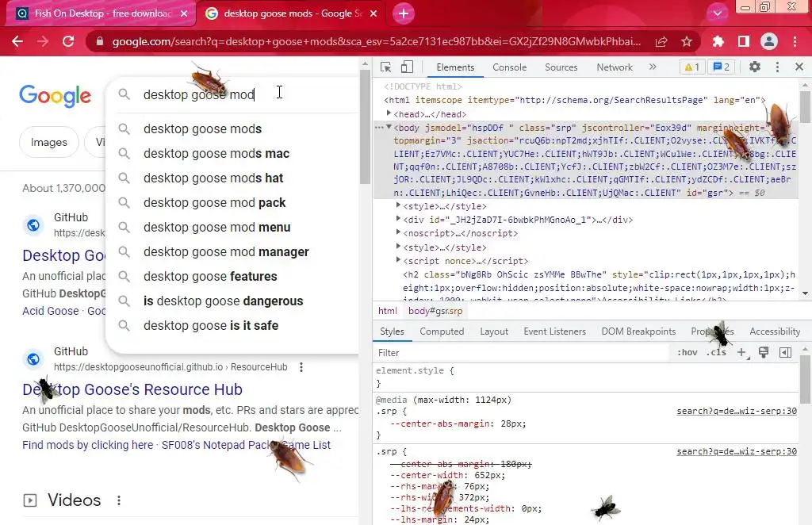Open the Computed styles tab
This screenshot has width=812, height=525.
442,331
